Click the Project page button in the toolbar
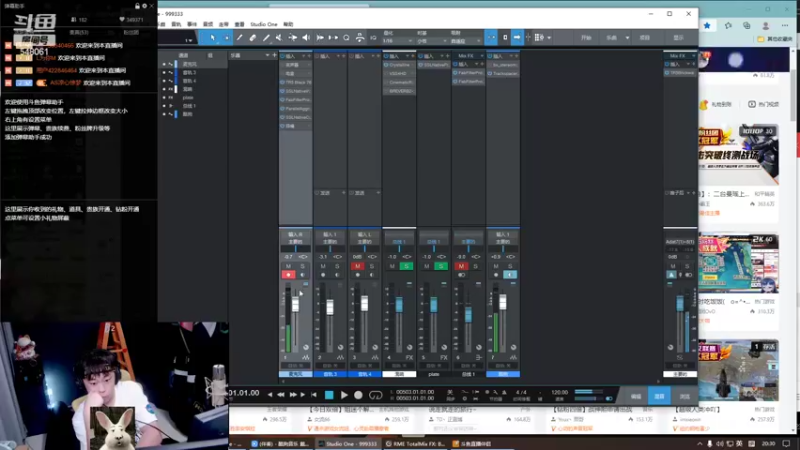The height and width of the screenshot is (450, 800). point(645,38)
